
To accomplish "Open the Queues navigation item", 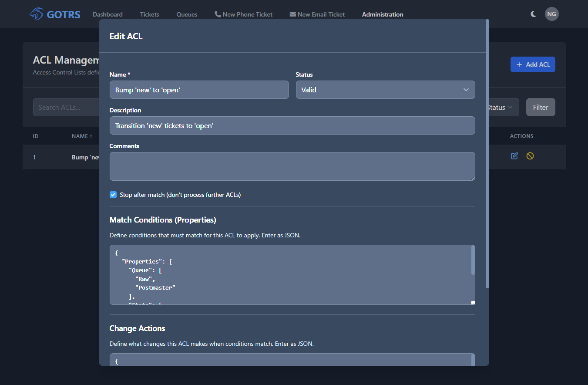I will click(187, 14).
